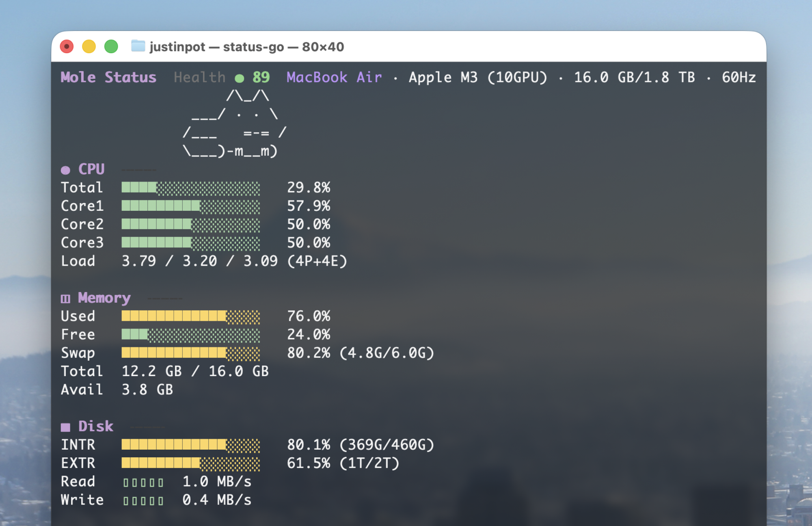This screenshot has height=526, width=812.
Task: Click the yellow minimize window button
Action: point(89,46)
